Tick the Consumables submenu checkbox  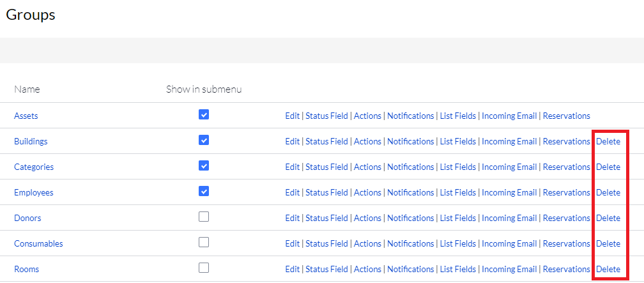pos(204,242)
